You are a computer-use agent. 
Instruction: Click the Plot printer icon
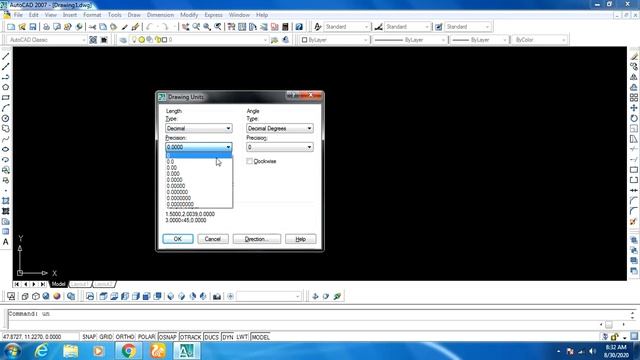click(x=46, y=27)
